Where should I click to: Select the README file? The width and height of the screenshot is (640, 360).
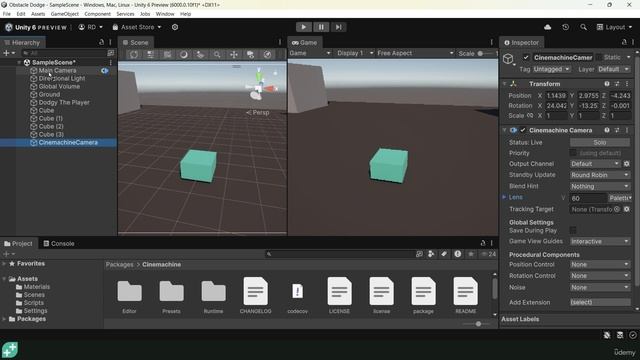pyautogui.click(x=465, y=296)
